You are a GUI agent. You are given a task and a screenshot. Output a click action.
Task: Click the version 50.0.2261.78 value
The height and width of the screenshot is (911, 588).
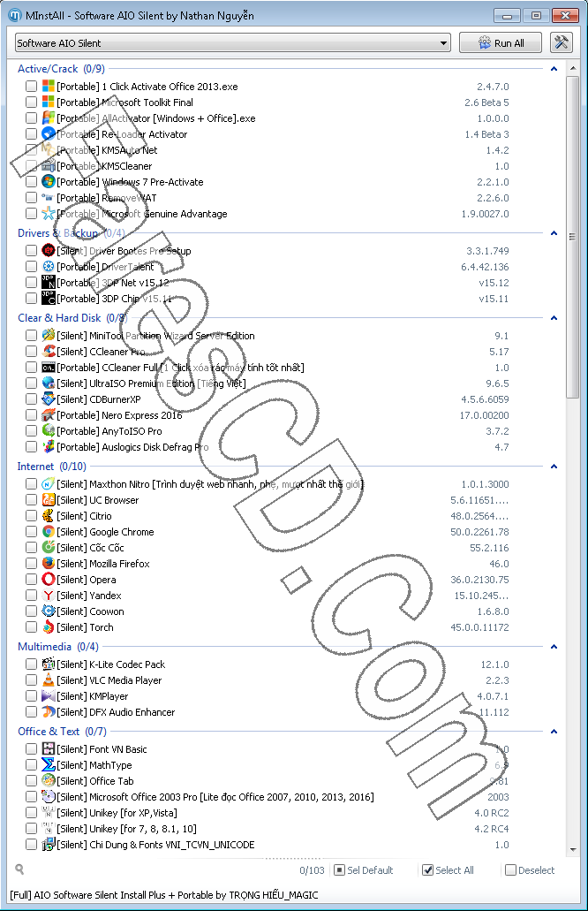click(479, 532)
